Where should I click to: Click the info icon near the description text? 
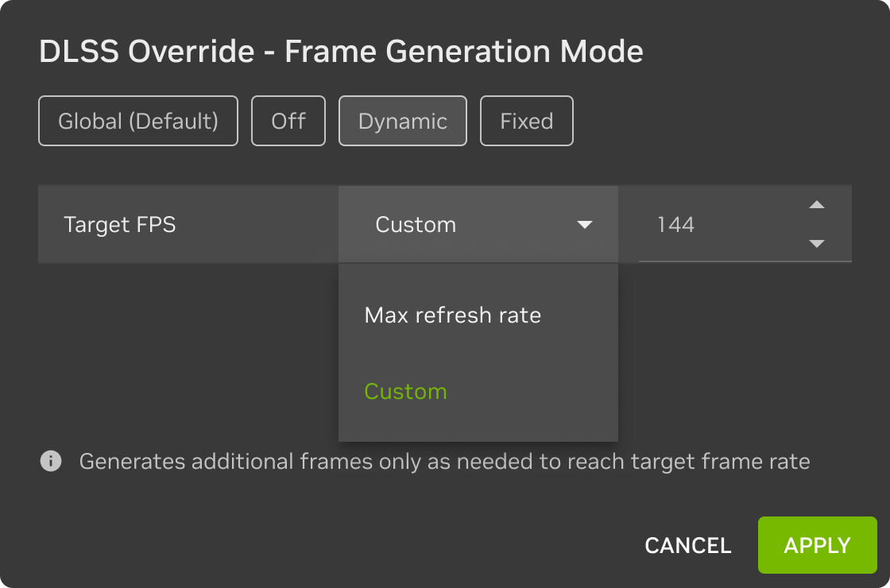click(50, 461)
